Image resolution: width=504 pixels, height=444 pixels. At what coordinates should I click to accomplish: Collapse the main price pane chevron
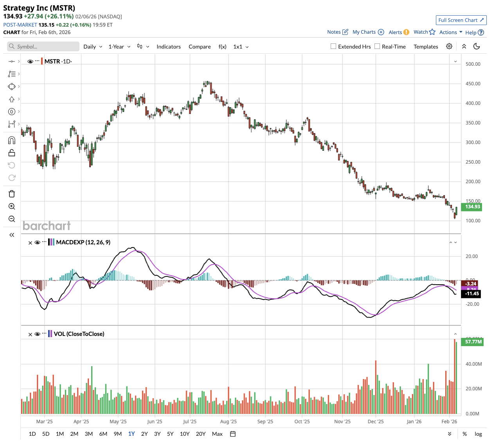click(x=455, y=61)
